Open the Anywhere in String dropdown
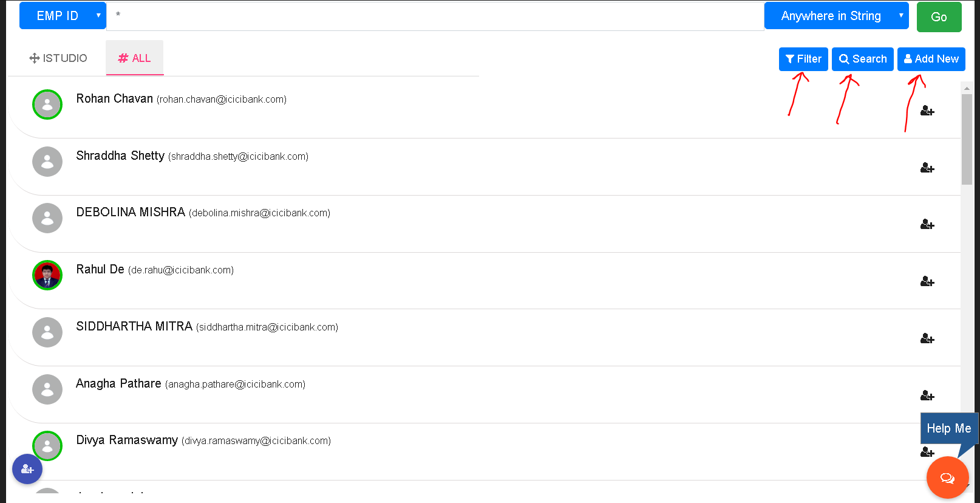Image resolution: width=980 pixels, height=503 pixels. (836, 16)
